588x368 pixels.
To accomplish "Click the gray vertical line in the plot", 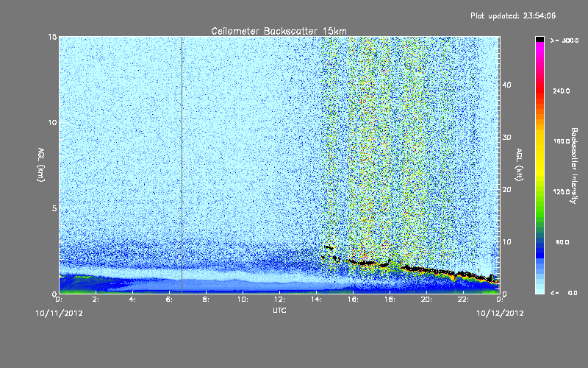I will point(182,165).
